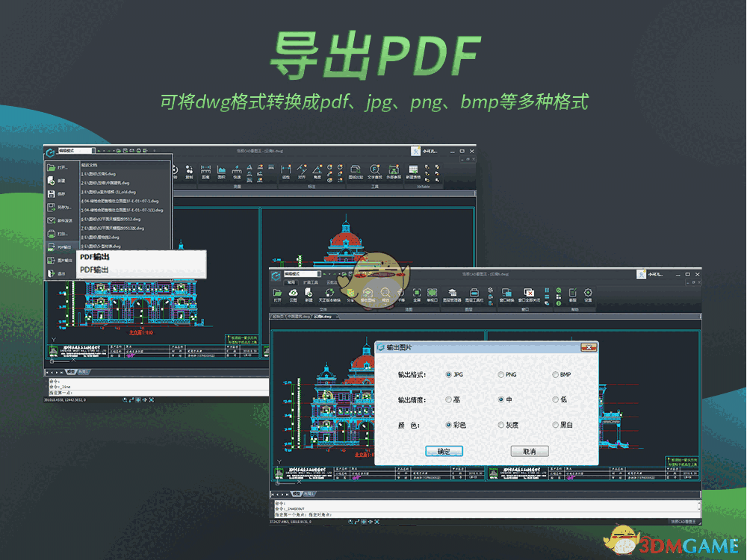The height and width of the screenshot is (560, 747).
Task: Open recent file 04-绿地合肥...07-1.dwg
Action: click(x=120, y=201)
